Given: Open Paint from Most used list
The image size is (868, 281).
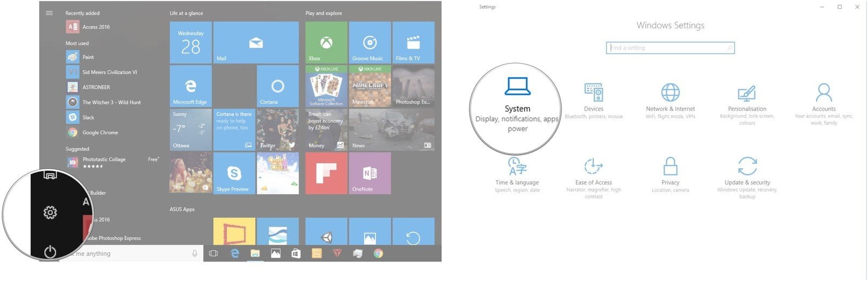Looking at the screenshot, I should tap(80, 57).
